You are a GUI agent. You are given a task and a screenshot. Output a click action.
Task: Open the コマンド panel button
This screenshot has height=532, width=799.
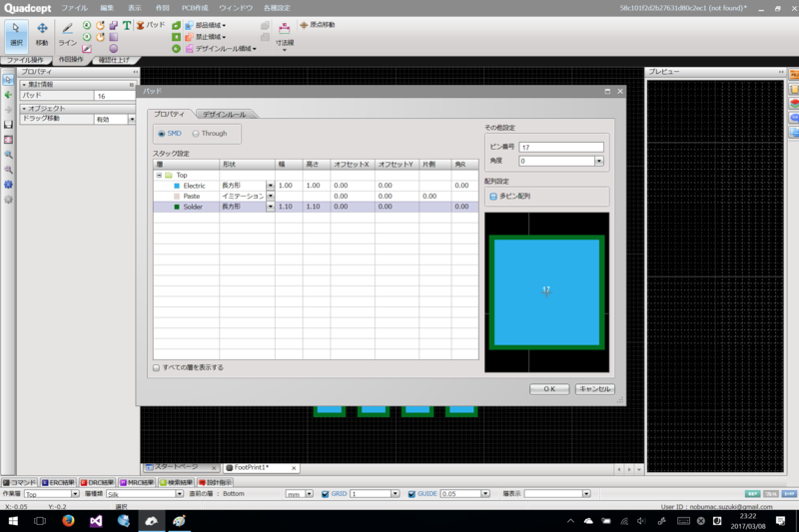point(19,482)
